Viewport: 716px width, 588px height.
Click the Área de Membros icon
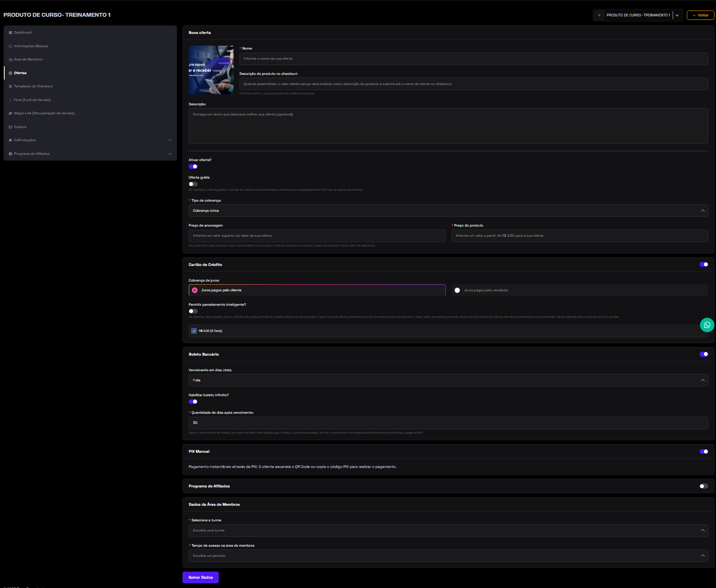click(11, 60)
